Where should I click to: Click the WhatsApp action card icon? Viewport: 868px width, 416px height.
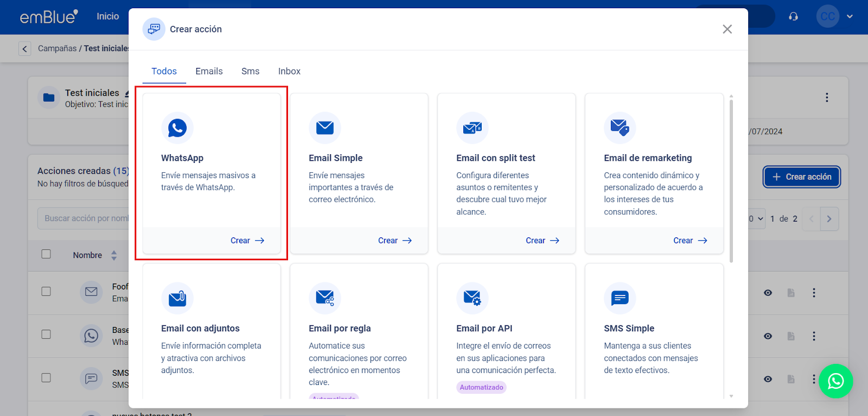click(177, 128)
